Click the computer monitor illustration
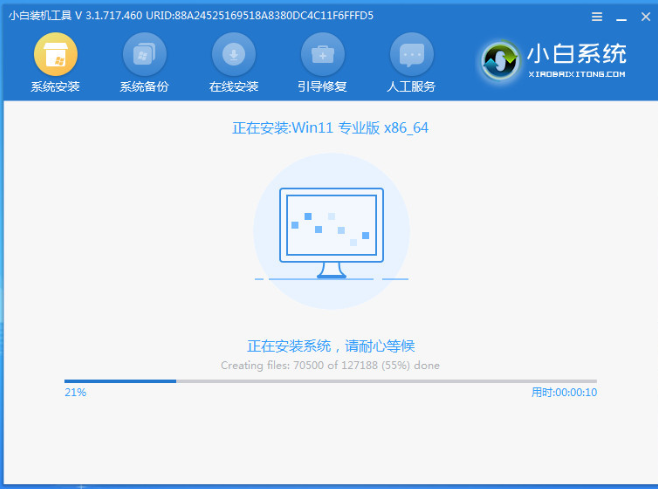 click(x=331, y=233)
